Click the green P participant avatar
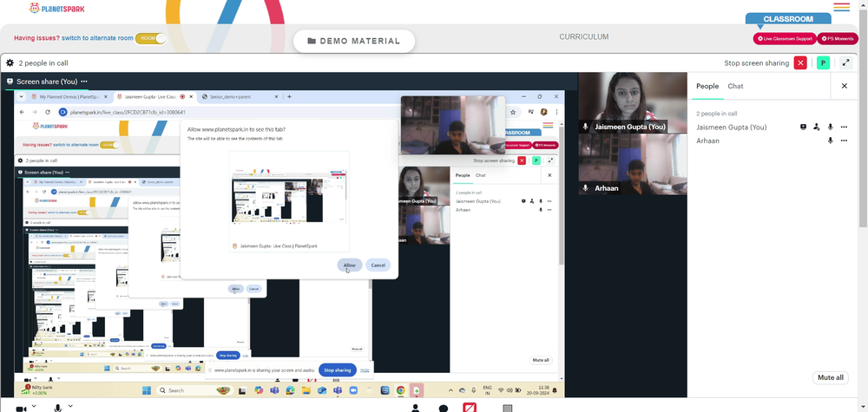Screen dimensions: 868x412 (823, 63)
